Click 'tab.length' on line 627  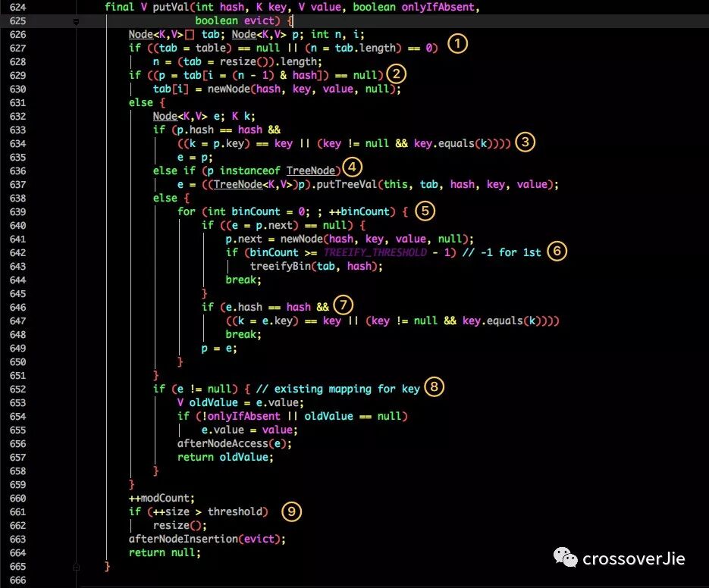tap(365, 48)
